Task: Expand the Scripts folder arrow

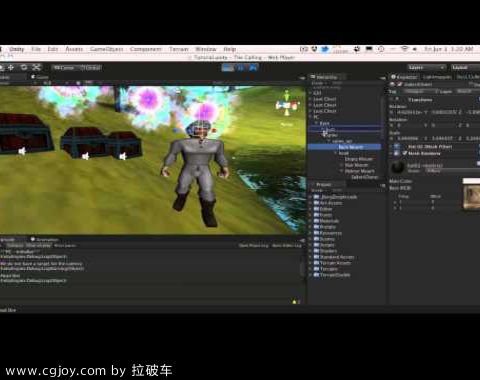Action: click(310, 245)
